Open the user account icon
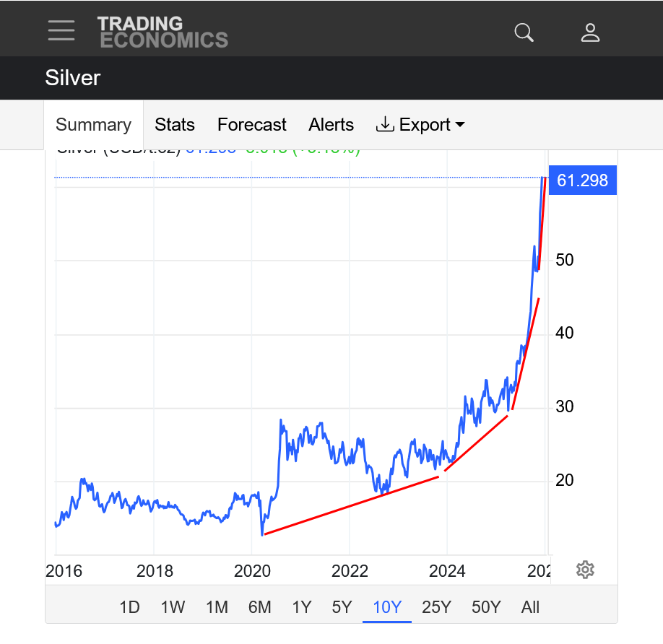Image resolution: width=663 pixels, height=644 pixels. click(590, 32)
